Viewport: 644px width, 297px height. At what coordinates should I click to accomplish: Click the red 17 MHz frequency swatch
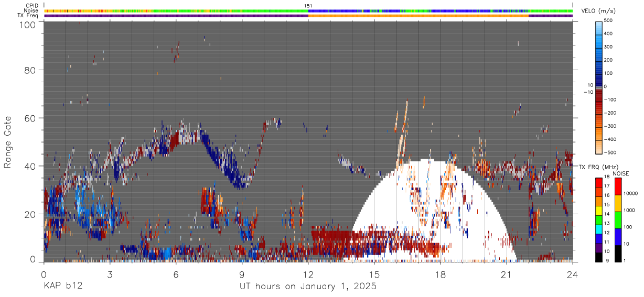599,183
